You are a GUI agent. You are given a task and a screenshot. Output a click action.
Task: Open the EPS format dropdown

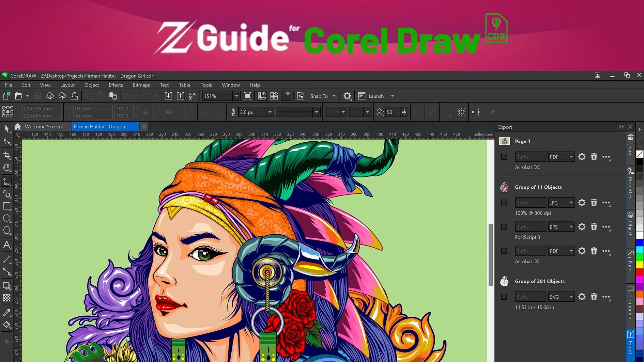point(561,227)
